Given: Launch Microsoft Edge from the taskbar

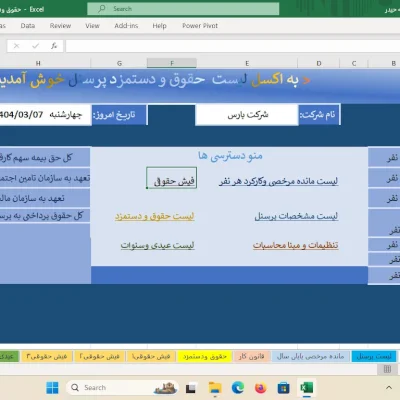Looking at the screenshot, I should coord(238,388).
